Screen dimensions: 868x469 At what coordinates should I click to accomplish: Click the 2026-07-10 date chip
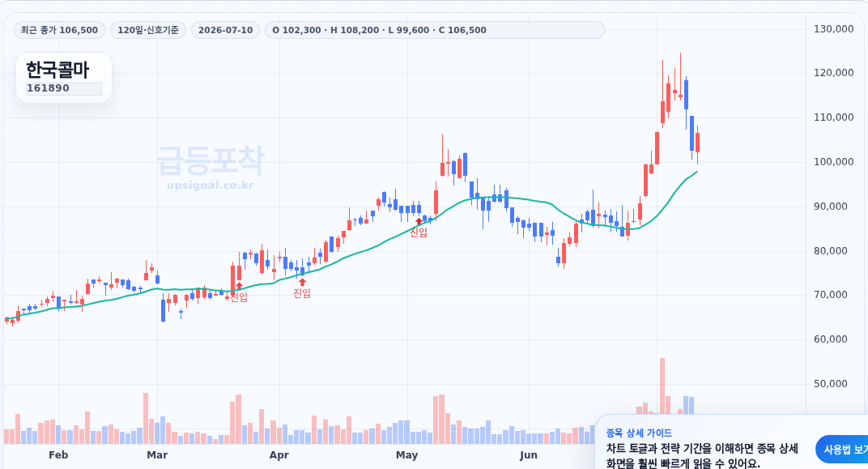(225, 30)
